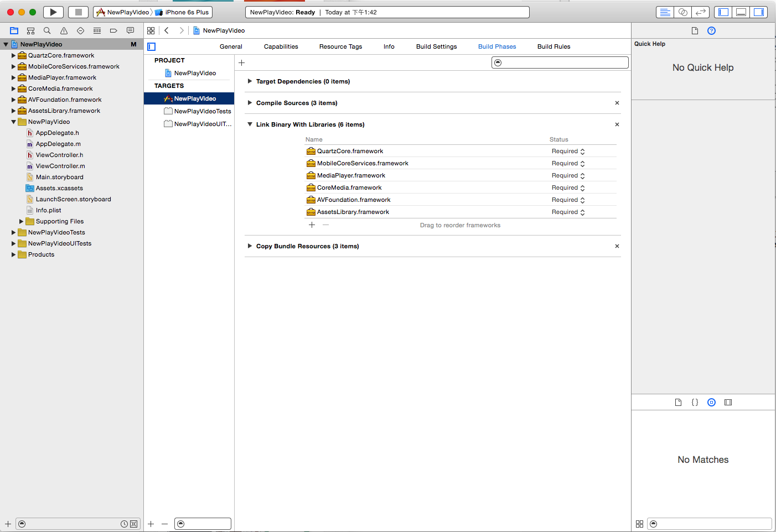This screenshot has width=776, height=532.
Task: Hide the project and targets list
Action: (152, 46)
